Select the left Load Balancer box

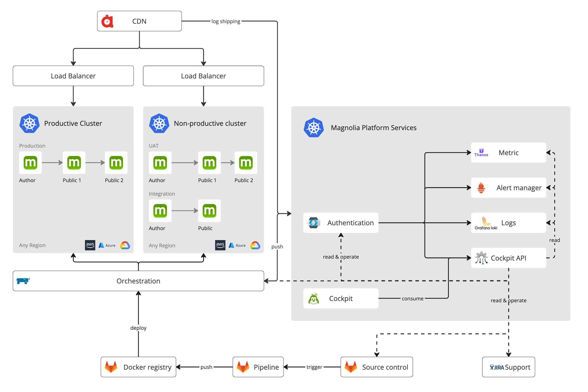pos(73,76)
